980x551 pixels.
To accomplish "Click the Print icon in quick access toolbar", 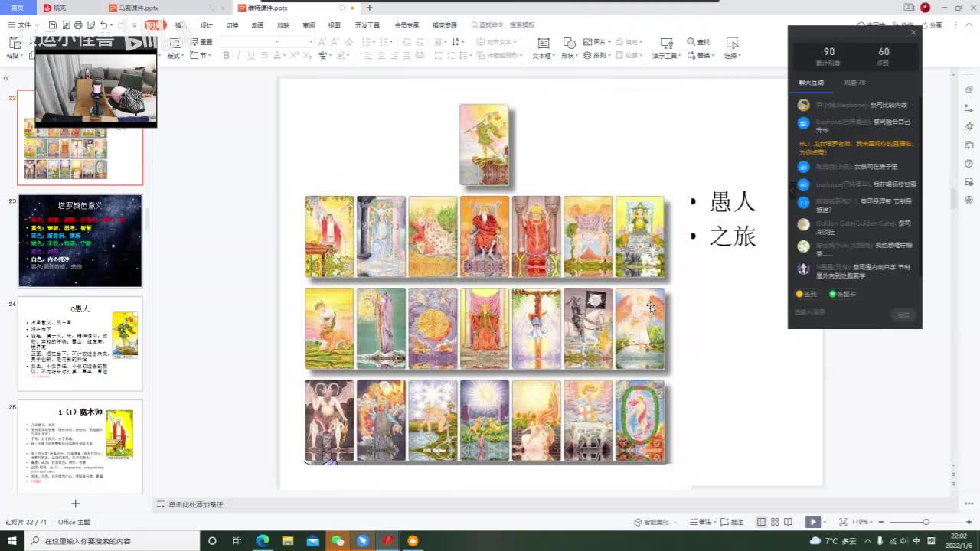I will click(x=78, y=25).
